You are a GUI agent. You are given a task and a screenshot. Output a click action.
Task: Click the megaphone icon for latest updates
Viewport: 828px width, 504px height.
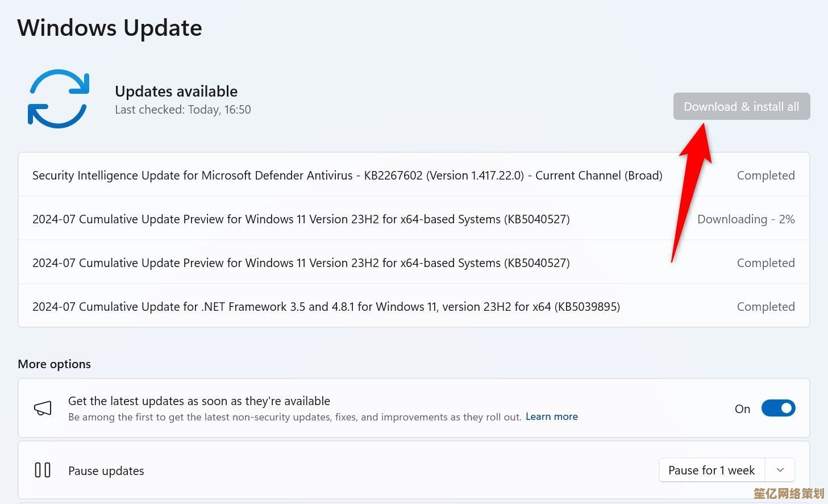click(43, 408)
